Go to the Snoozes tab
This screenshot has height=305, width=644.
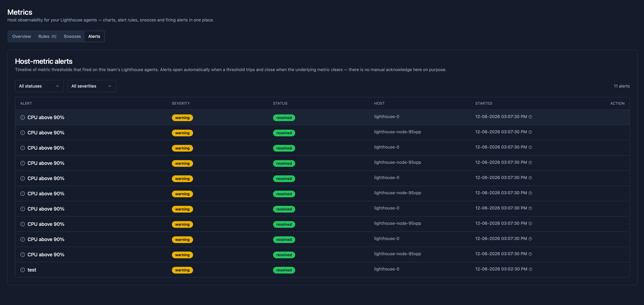coord(72,36)
